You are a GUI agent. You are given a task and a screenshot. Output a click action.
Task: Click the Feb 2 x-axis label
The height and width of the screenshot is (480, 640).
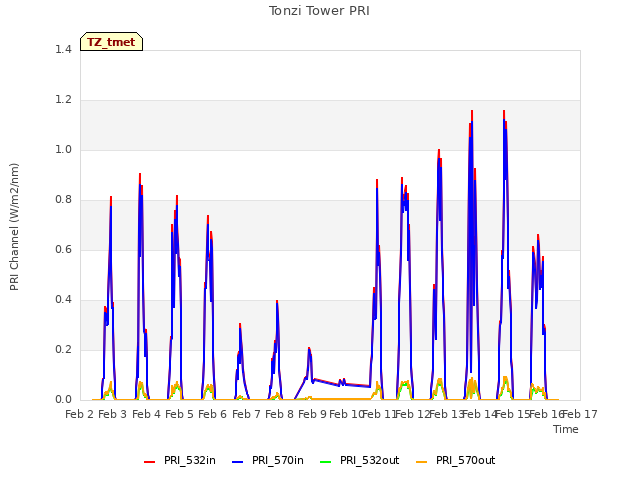[x=80, y=414]
